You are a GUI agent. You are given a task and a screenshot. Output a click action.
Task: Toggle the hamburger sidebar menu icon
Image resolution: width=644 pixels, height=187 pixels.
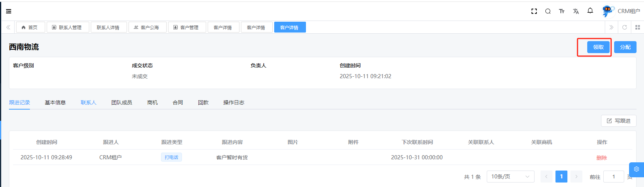click(x=9, y=11)
